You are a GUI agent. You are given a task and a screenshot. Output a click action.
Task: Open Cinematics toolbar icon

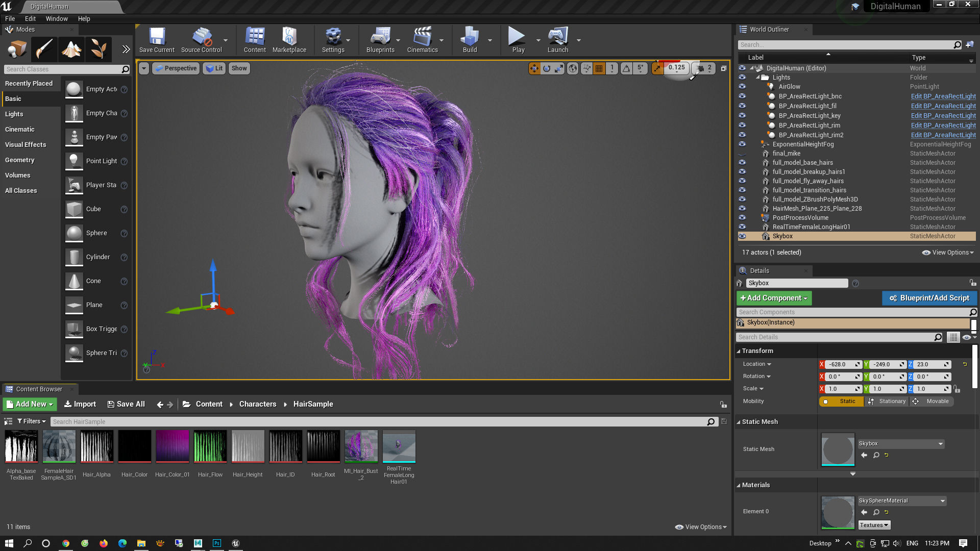point(422,40)
